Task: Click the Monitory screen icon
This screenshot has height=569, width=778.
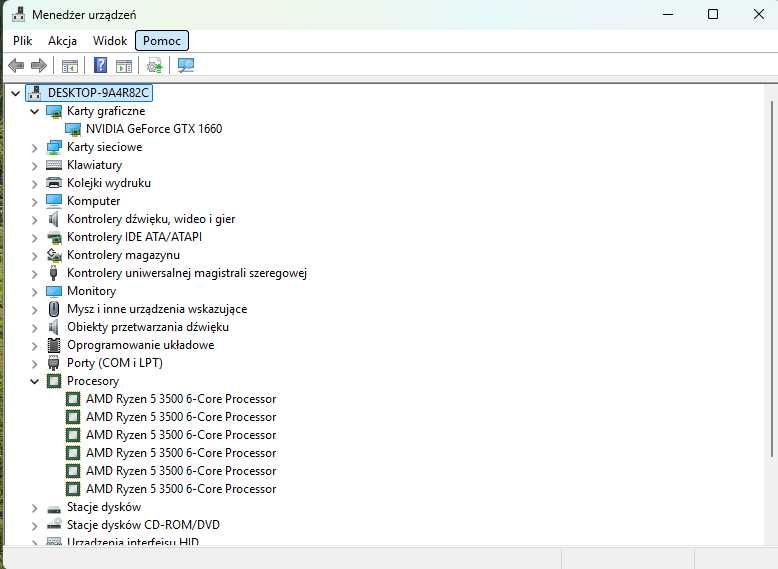Action: 54,291
